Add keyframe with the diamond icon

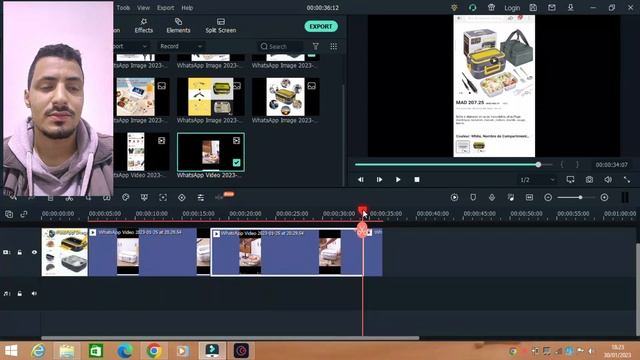coord(182,198)
